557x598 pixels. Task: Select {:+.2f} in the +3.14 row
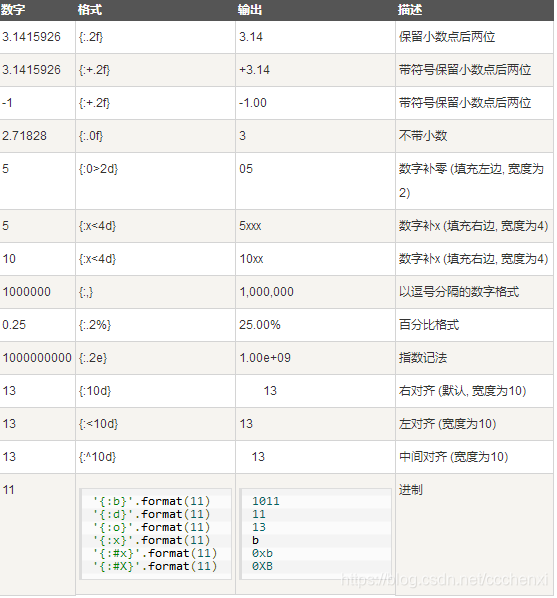click(94, 70)
